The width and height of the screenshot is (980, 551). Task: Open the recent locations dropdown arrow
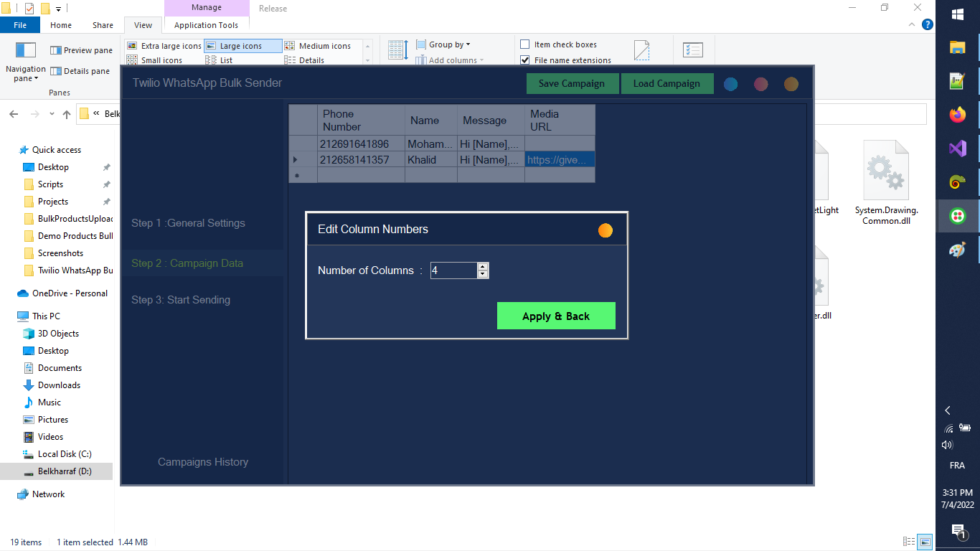(x=52, y=114)
